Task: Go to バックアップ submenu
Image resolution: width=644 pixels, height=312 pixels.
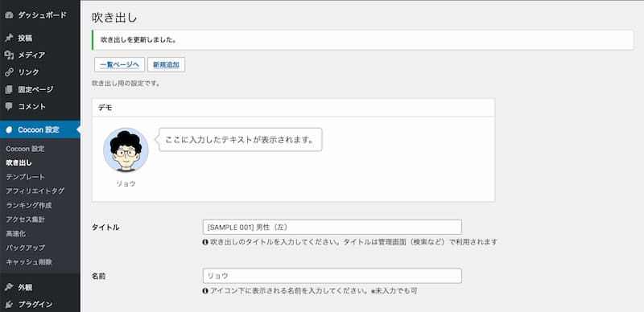Action: 26,248
